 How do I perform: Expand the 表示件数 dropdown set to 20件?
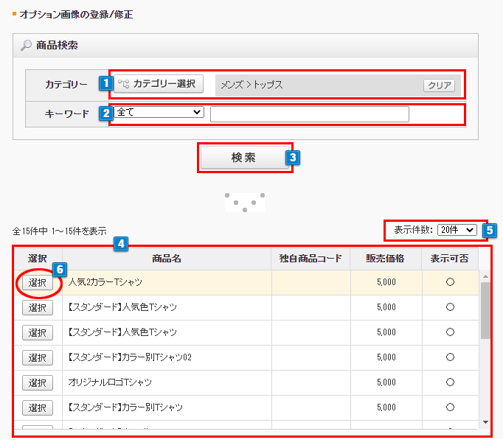click(x=457, y=230)
